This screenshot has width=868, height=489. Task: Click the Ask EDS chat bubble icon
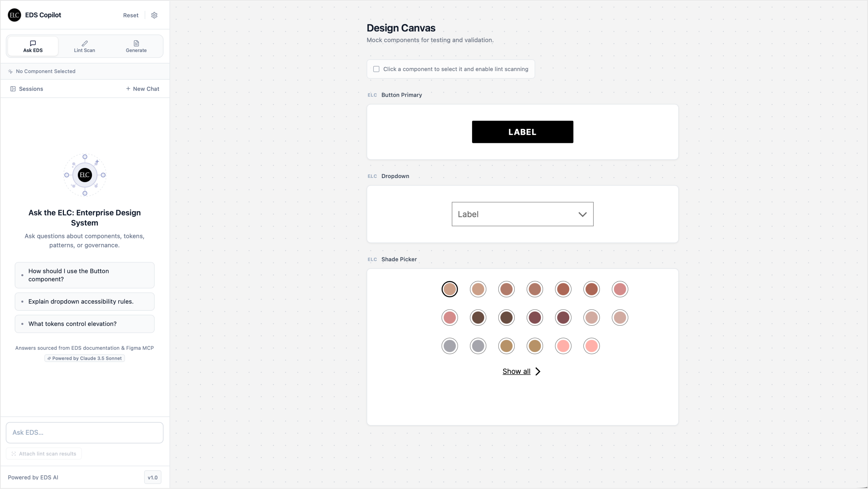click(x=33, y=43)
